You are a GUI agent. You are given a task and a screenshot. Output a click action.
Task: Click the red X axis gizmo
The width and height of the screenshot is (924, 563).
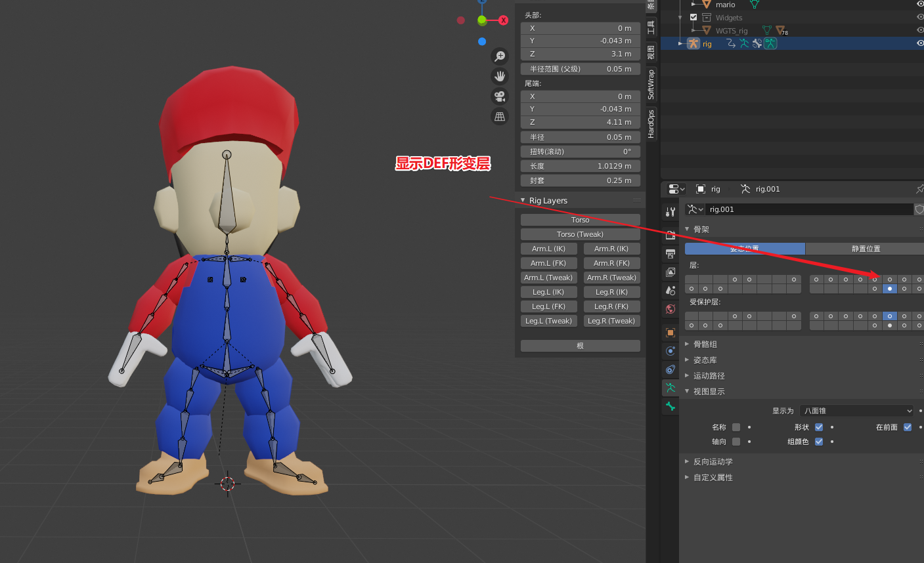tap(503, 20)
